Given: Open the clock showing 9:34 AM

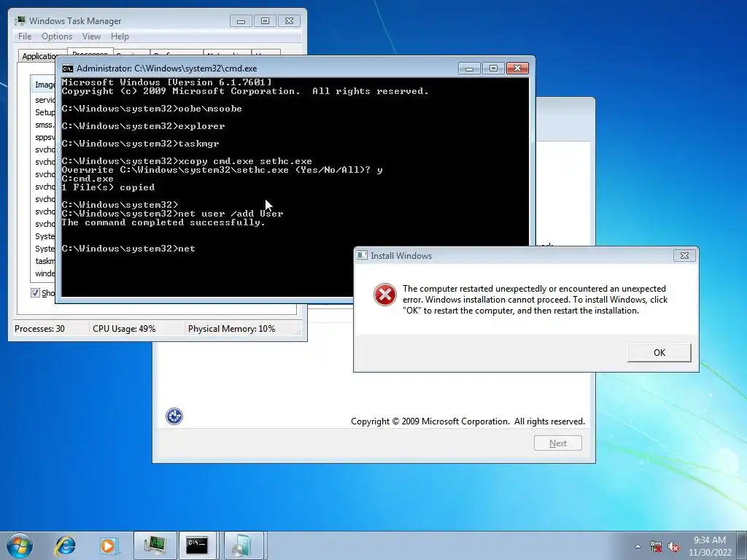Looking at the screenshot, I should click(x=709, y=546).
